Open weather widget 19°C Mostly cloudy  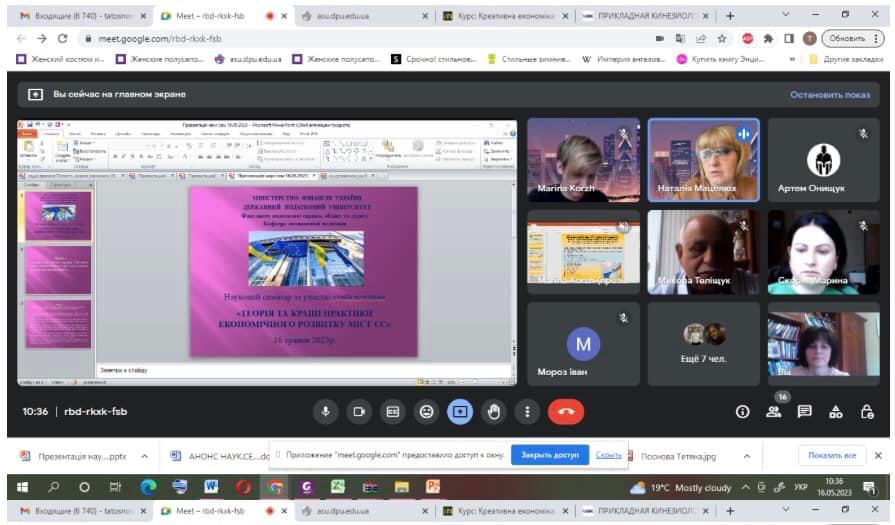(x=680, y=487)
